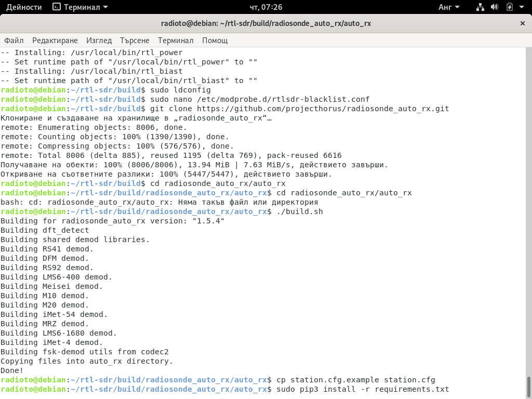This screenshot has height=399, width=532.
Task: Click 'remote: Enumerating objects: 8006' line
Action: point(94,127)
